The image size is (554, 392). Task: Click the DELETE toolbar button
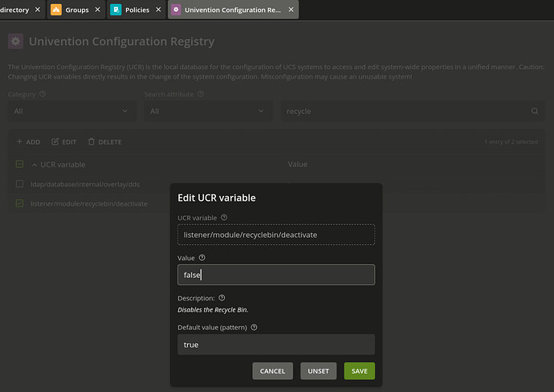tap(104, 141)
